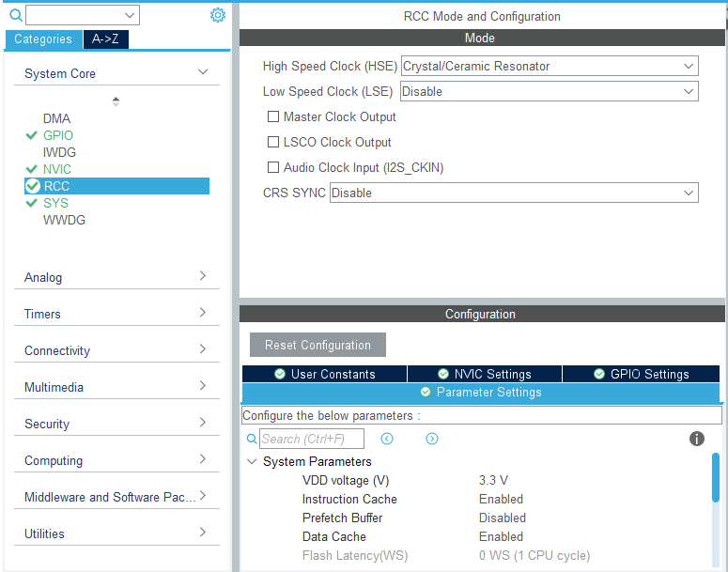This screenshot has width=728, height=572.
Task: Open the Parameter Settings tab
Action: click(x=481, y=393)
